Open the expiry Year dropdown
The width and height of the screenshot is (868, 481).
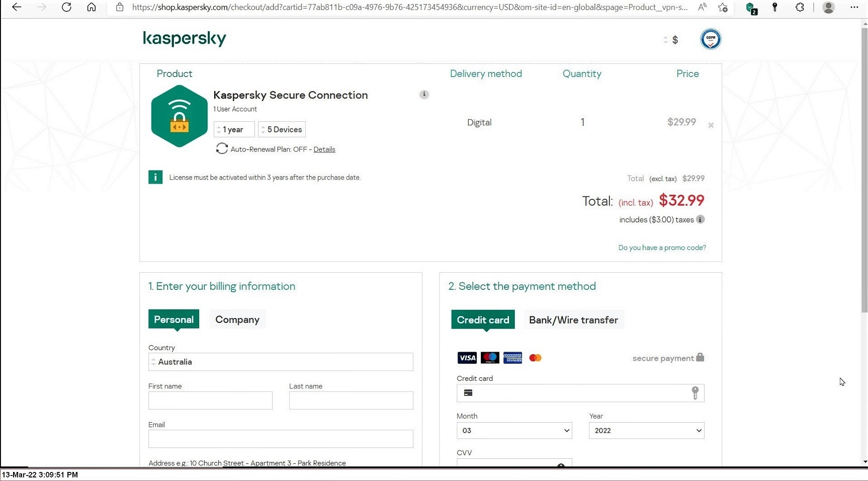tap(646, 431)
